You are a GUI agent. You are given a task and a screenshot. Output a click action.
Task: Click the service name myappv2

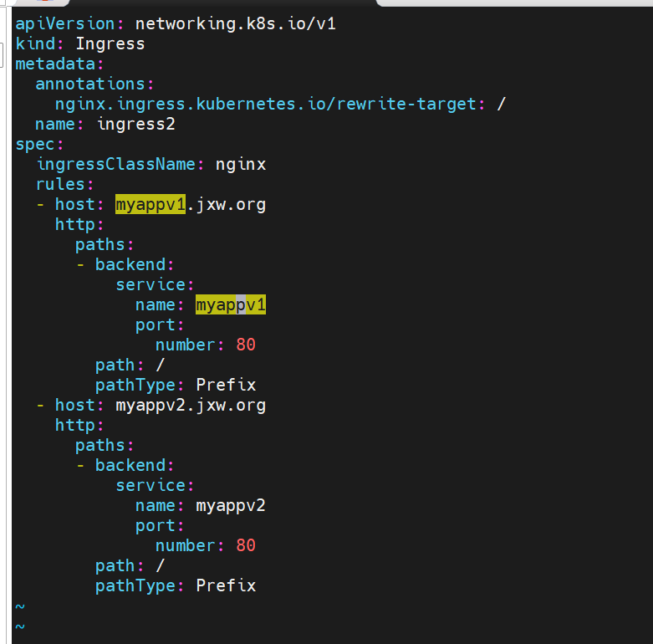230,506
